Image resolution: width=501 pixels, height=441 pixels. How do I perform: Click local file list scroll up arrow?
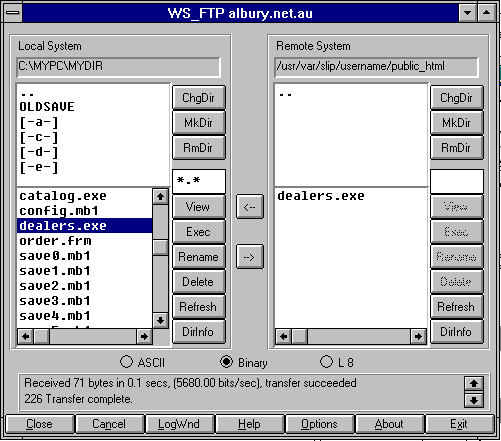[160, 196]
